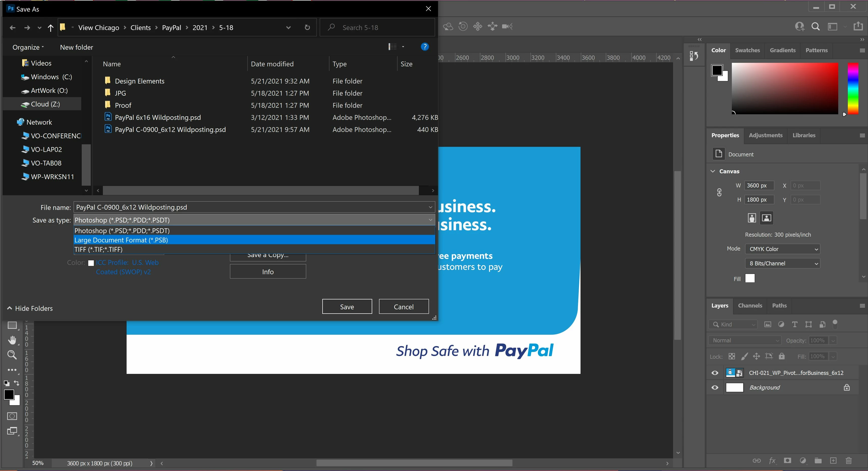The image size is (868, 471).
Task: Select Large Document Format (*.PSB) option
Action: coord(254,240)
